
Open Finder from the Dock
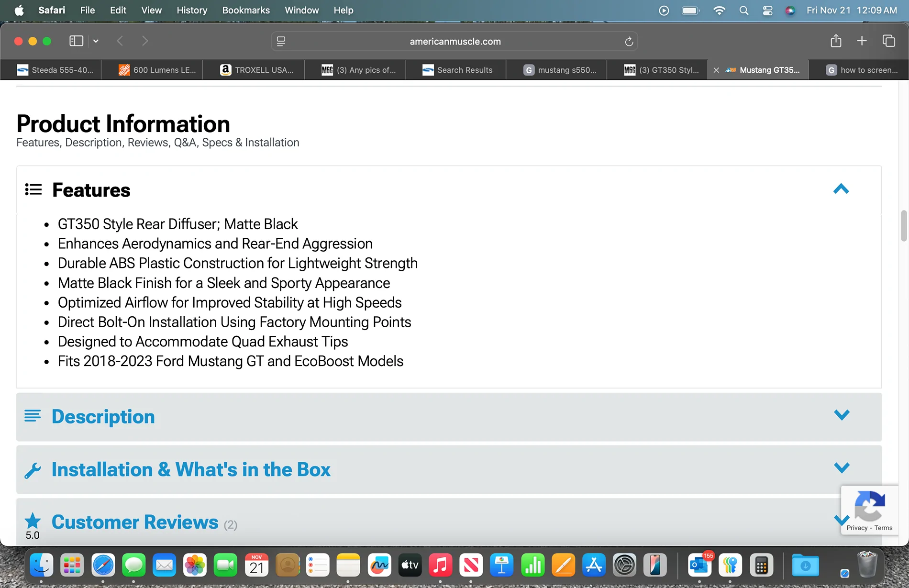pyautogui.click(x=42, y=566)
